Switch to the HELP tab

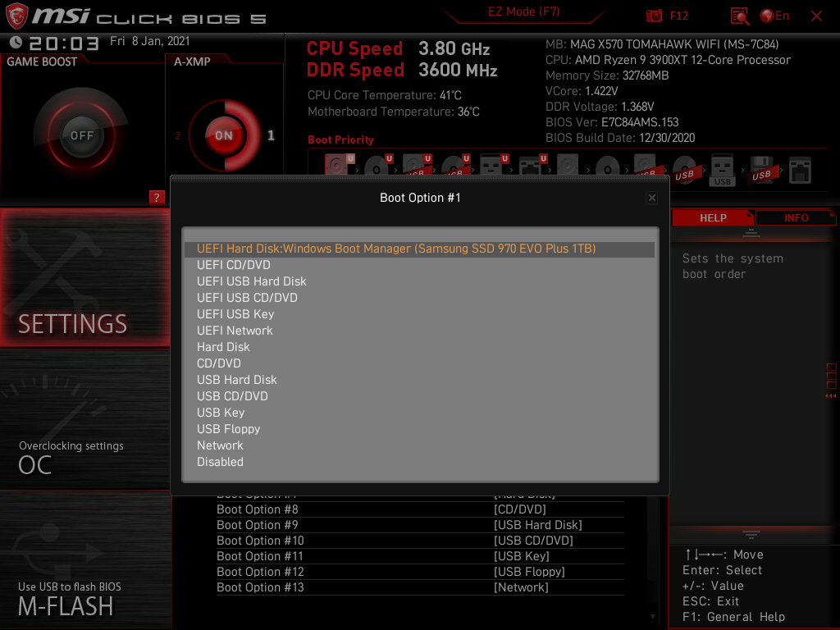tap(713, 217)
